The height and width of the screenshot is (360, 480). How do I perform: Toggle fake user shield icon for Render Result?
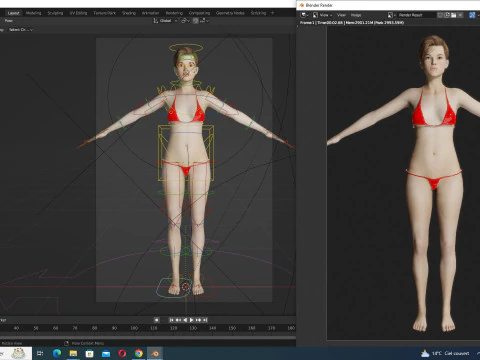coord(440,15)
